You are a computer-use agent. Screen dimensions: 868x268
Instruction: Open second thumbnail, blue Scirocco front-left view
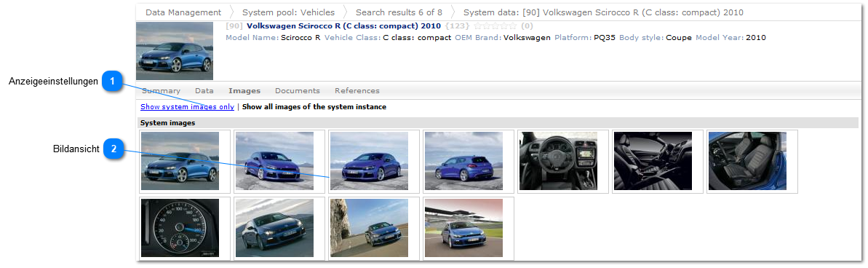pyautogui.click(x=274, y=161)
